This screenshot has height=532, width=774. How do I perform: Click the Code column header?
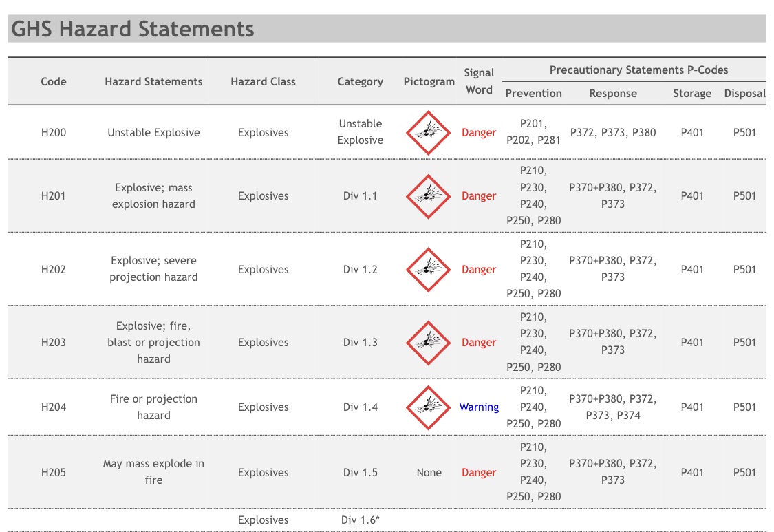[54, 81]
